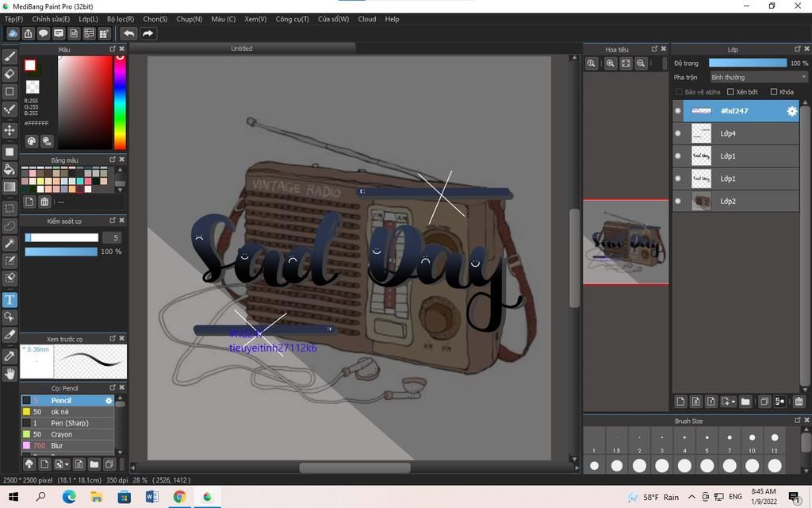Adjust the Độ trong layer opacity slider
The height and width of the screenshot is (508, 812).
[x=747, y=63]
